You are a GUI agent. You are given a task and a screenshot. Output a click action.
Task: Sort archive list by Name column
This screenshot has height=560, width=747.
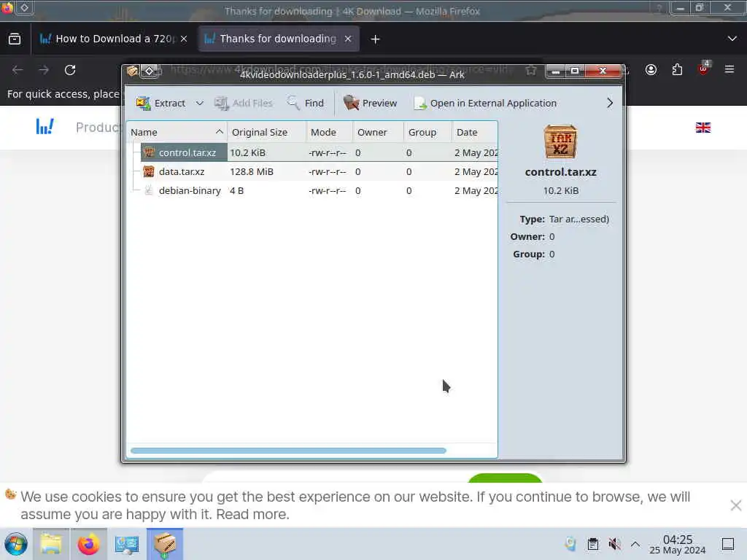177,132
